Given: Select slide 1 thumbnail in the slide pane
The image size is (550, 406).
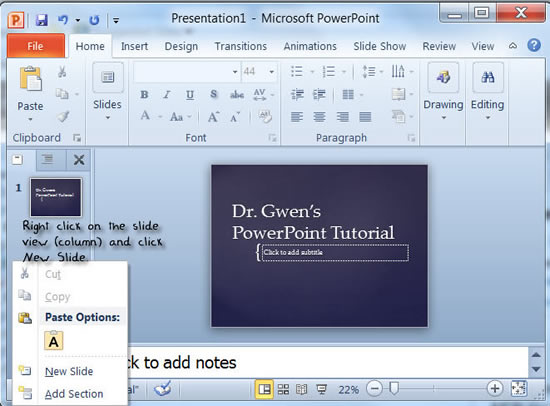Looking at the screenshot, I should point(56,197).
